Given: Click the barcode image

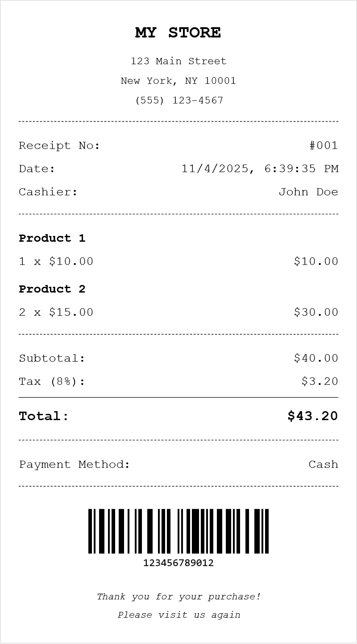Looking at the screenshot, I should pos(178,531).
